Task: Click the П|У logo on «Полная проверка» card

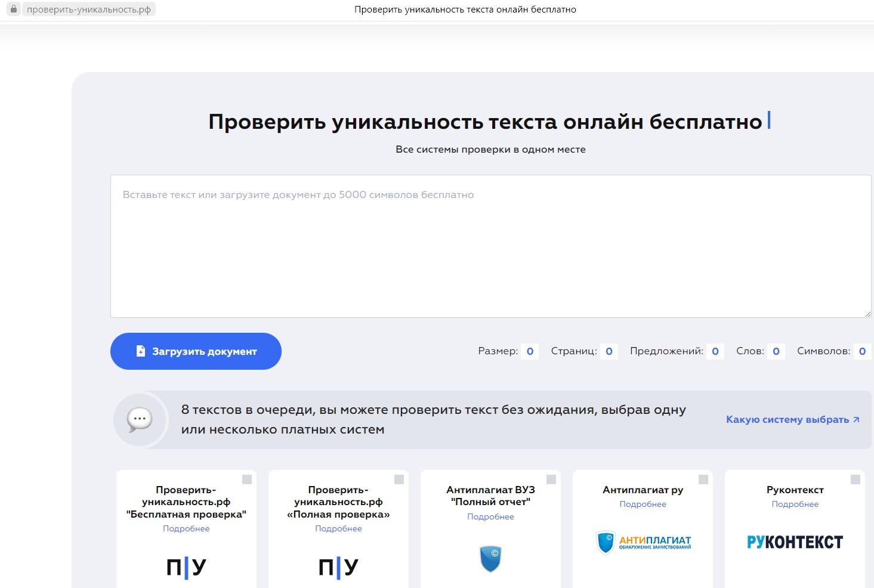Action: pos(338,567)
